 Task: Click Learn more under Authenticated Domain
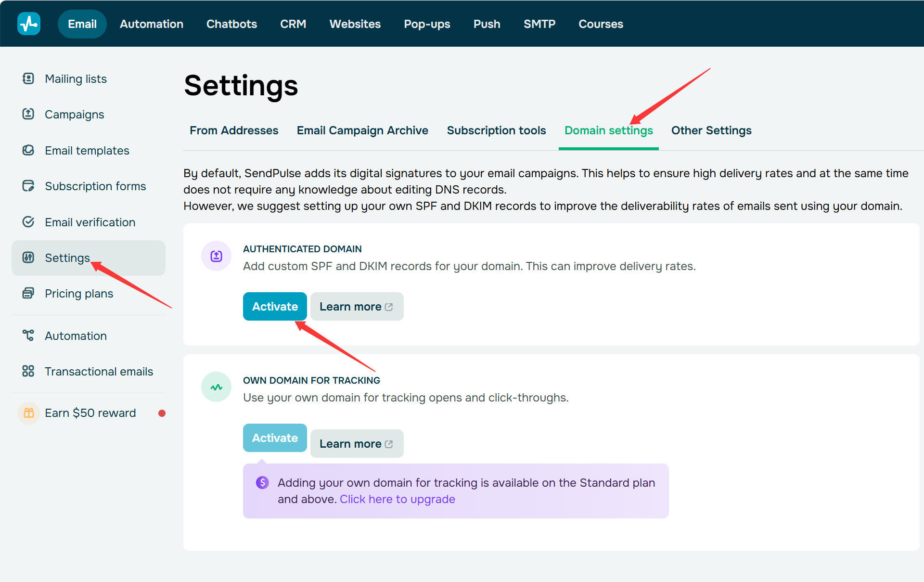coord(357,306)
